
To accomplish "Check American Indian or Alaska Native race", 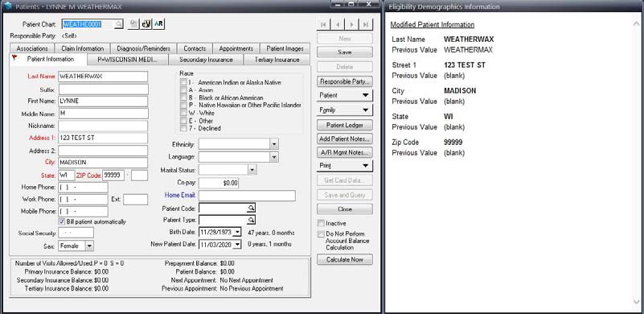I will pos(183,82).
